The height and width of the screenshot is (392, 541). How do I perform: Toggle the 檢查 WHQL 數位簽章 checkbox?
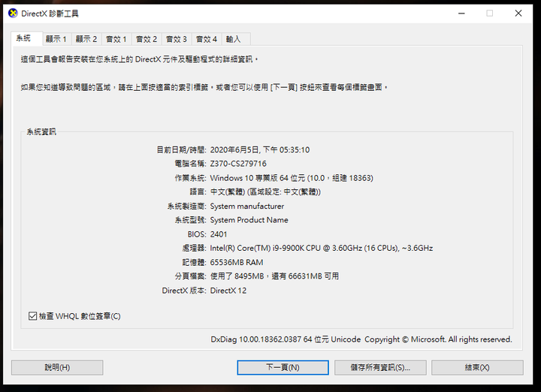[x=32, y=316]
